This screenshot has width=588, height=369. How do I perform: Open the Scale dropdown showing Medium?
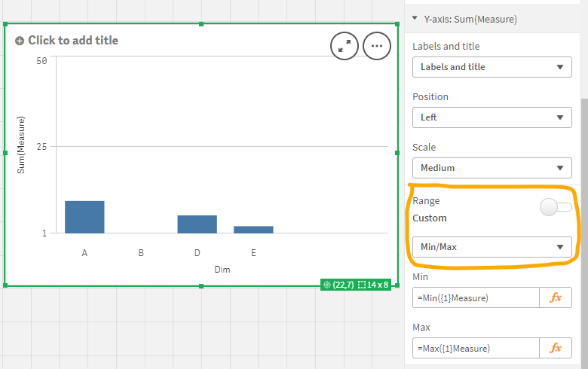(x=492, y=168)
